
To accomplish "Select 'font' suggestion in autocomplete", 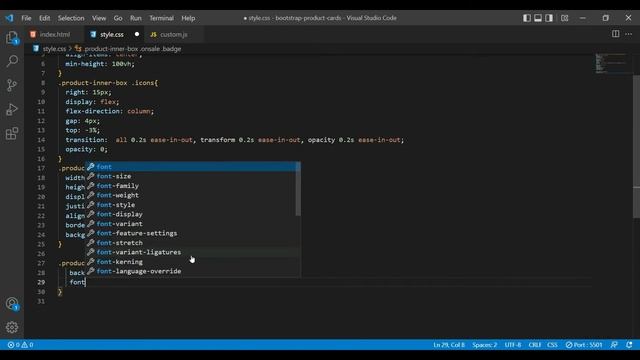I will [x=193, y=167].
